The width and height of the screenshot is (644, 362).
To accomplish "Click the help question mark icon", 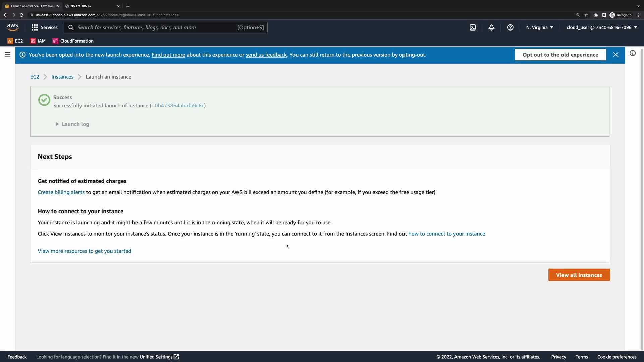I will [x=510, y=27].
